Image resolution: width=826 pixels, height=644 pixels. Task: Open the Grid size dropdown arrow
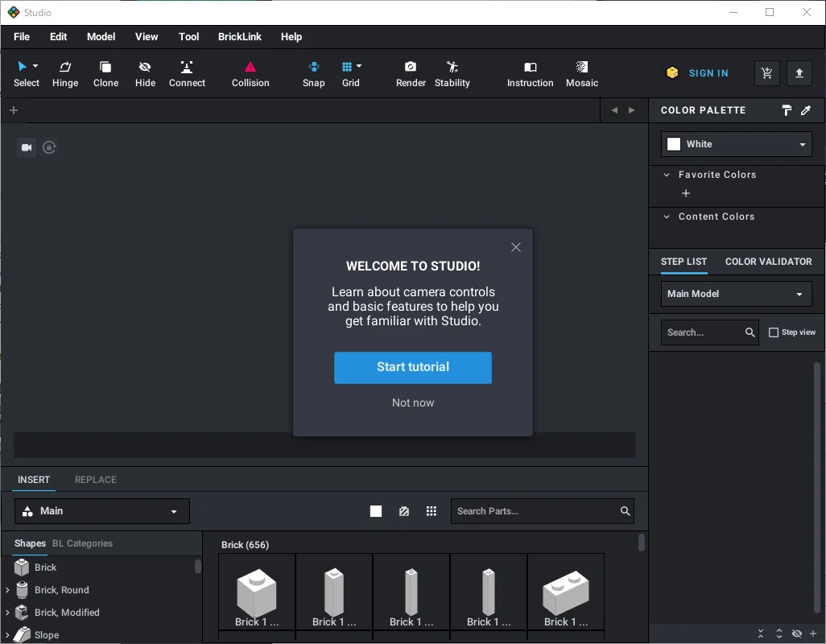tap(359, 66)
